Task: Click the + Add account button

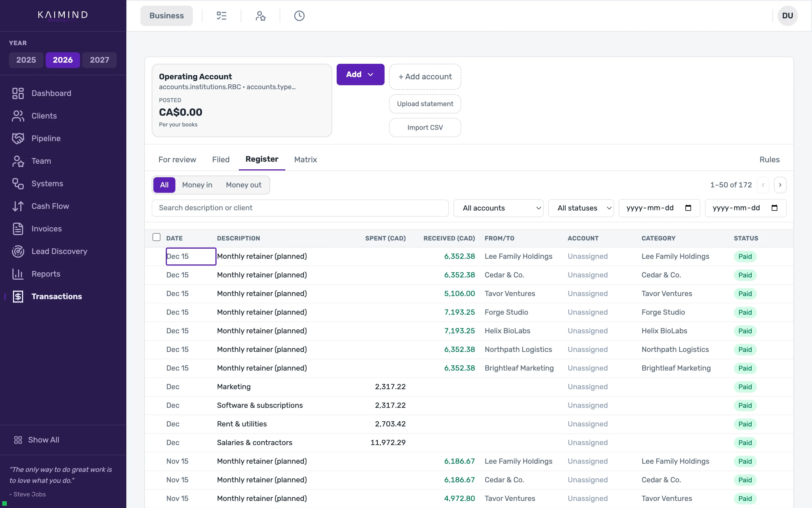Action: click(x=425, y=76)
